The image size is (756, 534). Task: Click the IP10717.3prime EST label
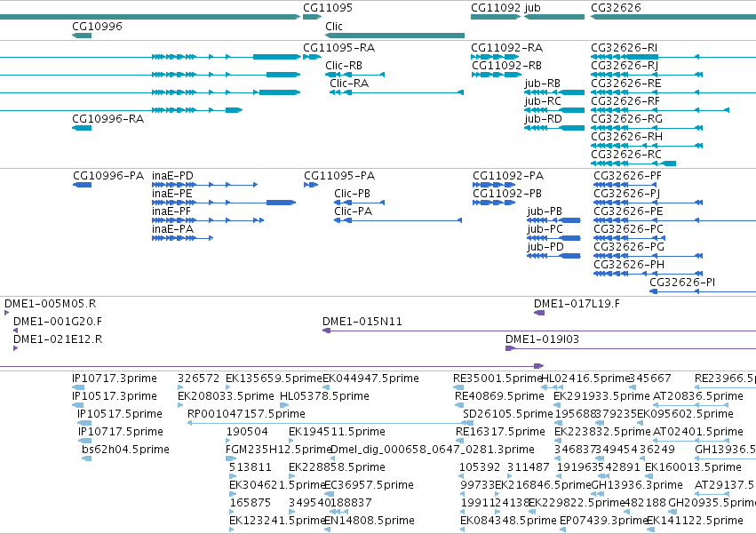click(x=115, y=379)
